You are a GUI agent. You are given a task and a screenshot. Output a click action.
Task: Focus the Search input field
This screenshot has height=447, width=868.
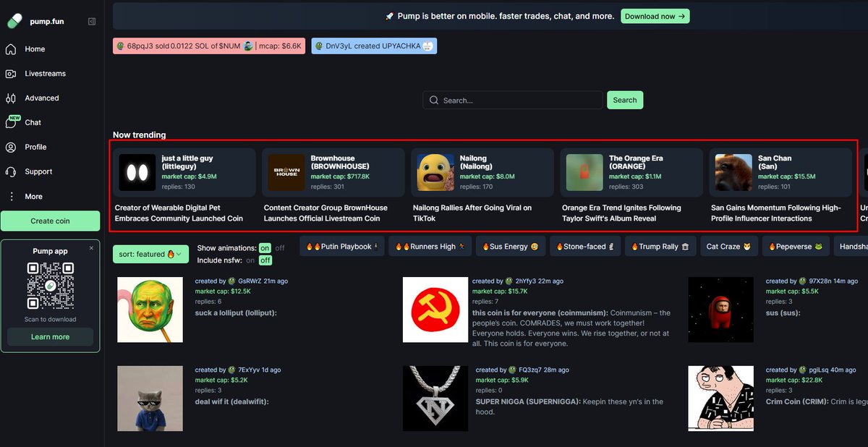tap(513, 101)
